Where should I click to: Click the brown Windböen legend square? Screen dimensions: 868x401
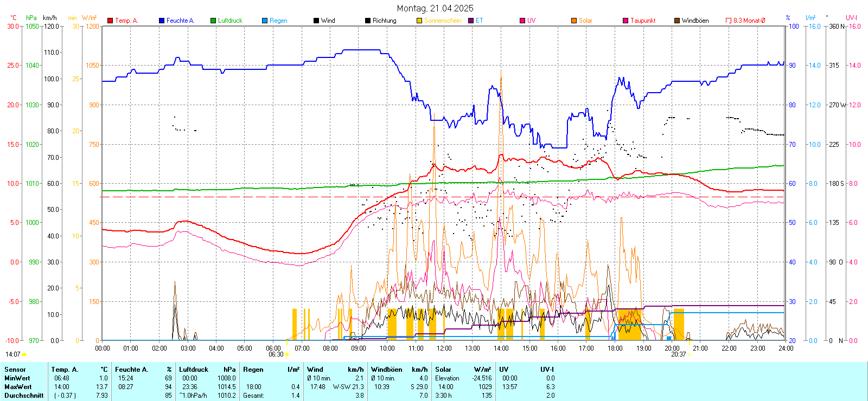(x=677, y=21)
